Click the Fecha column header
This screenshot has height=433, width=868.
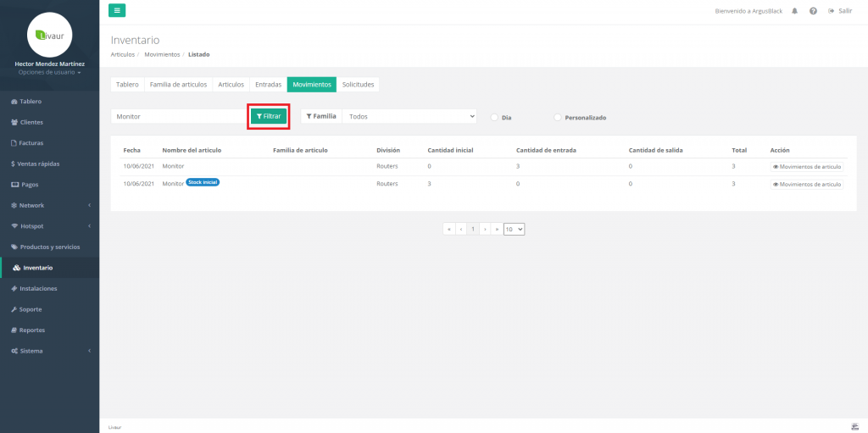(131, 150)
